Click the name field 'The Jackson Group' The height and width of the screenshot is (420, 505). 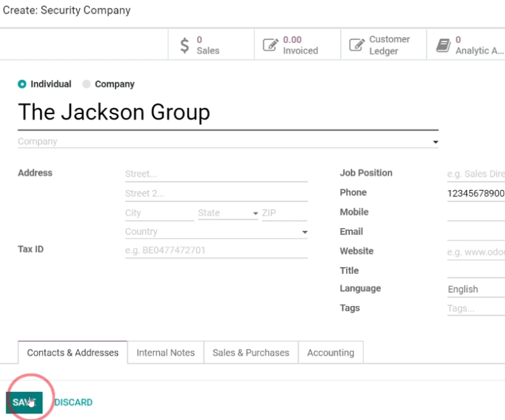point(228,112)
